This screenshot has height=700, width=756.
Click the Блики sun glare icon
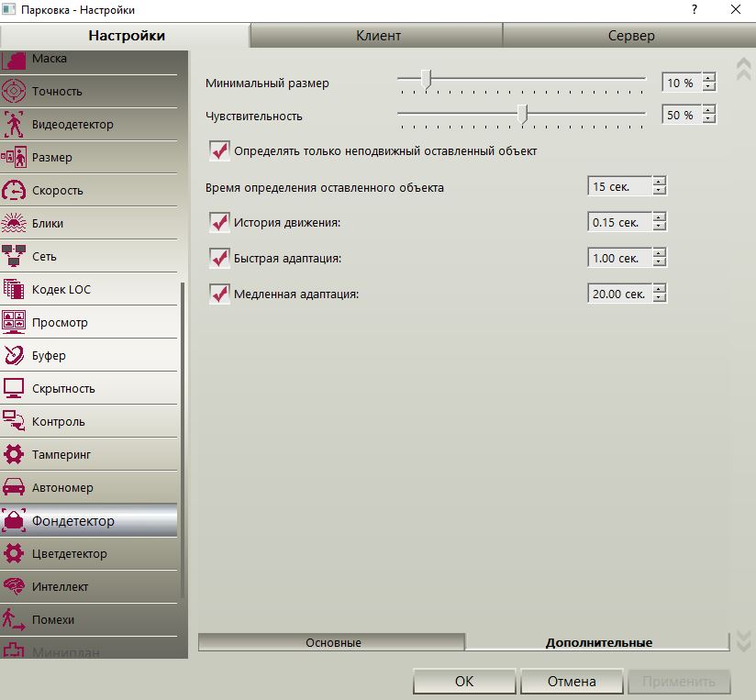(x=14, y=223)
